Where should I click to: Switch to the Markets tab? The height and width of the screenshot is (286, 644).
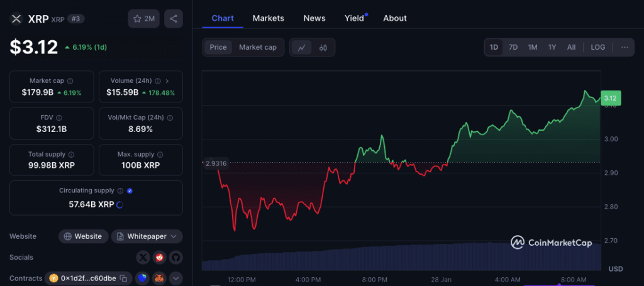coord(268,18)
